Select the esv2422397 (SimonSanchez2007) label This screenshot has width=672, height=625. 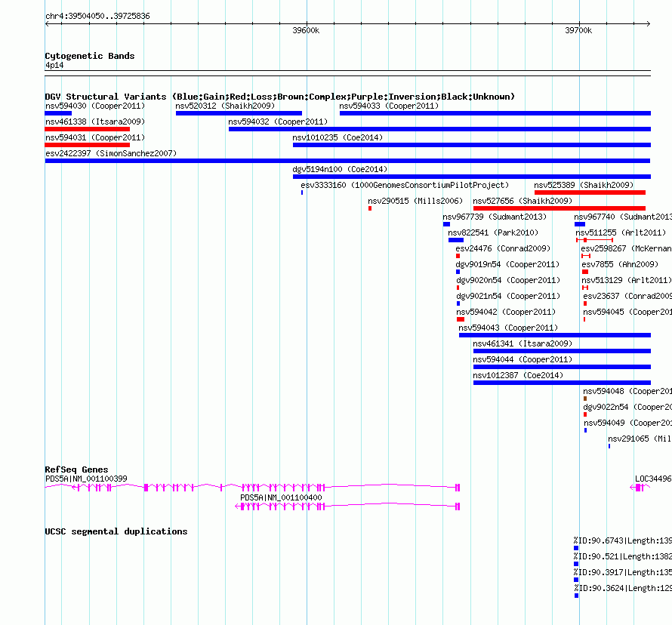[x=111, y=153]
